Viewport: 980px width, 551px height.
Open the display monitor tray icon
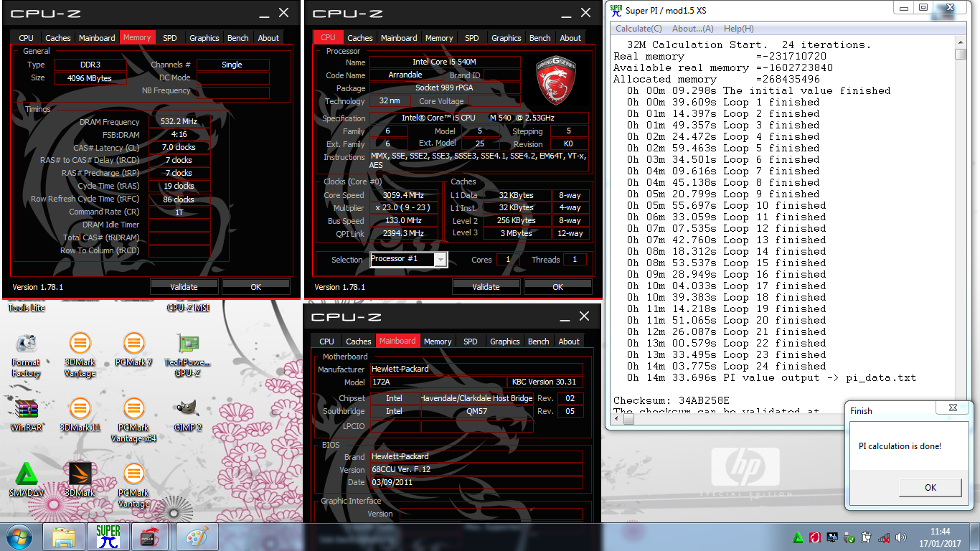tap(832, 537)
